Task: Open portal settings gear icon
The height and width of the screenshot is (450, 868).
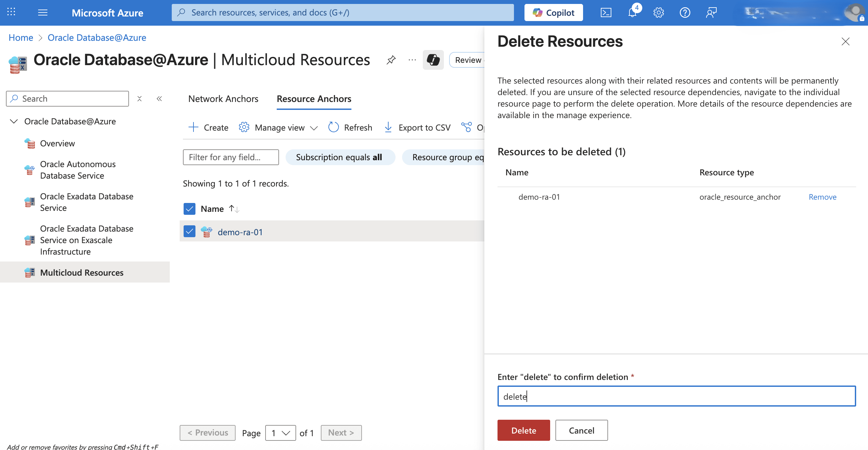Action: [x=658, y=13]
